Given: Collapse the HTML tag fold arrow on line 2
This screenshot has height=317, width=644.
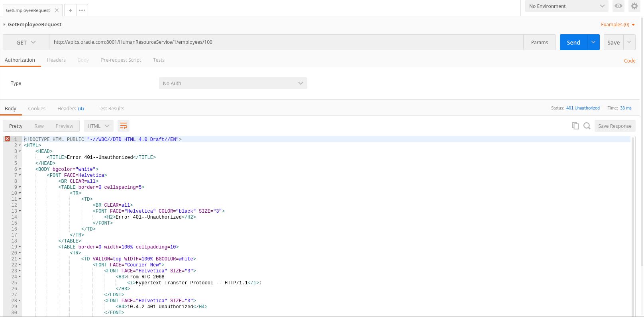Looking at the screenshot, I should point(20,145).
